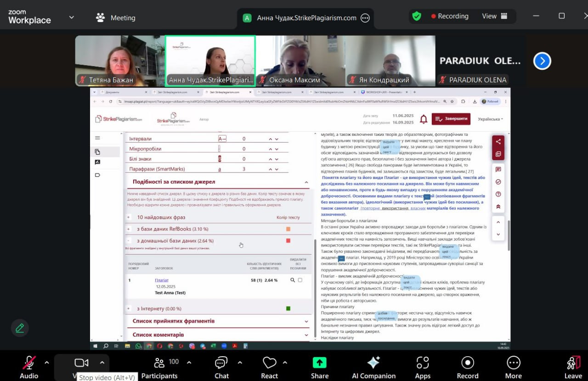Click the checkmark circle icon in the sidebar
This screenshot has height=381, width=588.
[x=498, y=182]
